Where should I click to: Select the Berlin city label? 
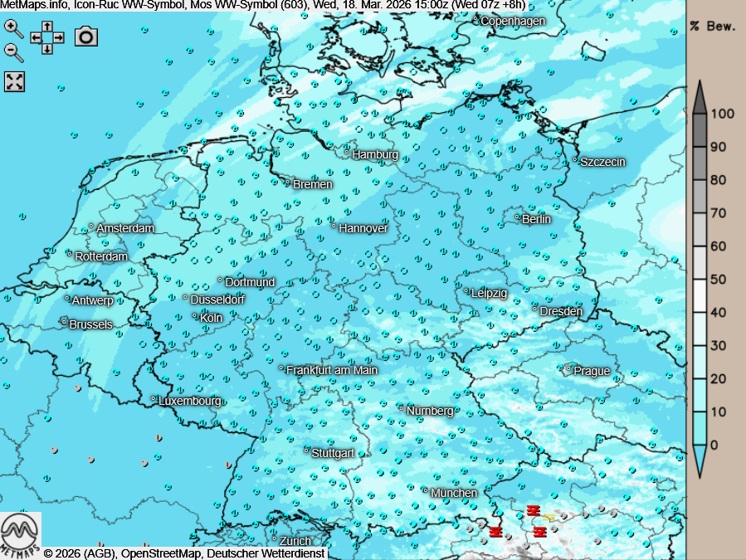pos(536,219)
